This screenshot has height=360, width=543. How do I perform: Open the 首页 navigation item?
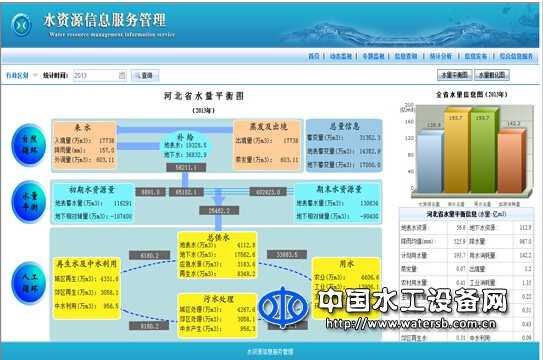(x=314, y=56)
